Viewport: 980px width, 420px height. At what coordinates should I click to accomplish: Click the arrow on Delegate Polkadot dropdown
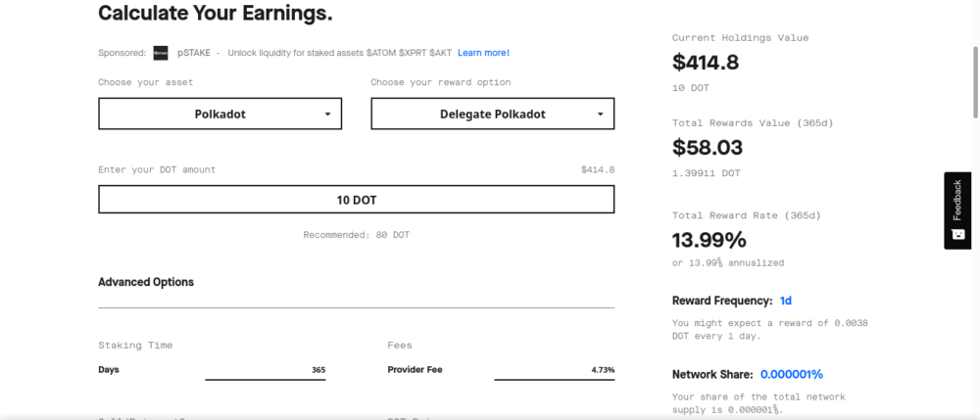[x=600, y=115]
